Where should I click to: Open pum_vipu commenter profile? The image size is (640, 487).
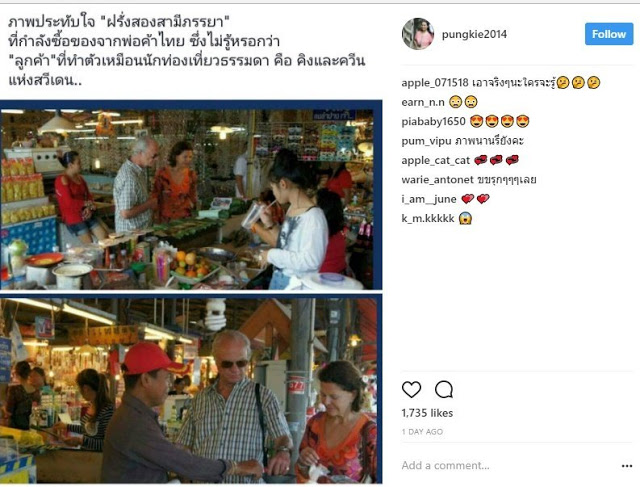(426, 141)
